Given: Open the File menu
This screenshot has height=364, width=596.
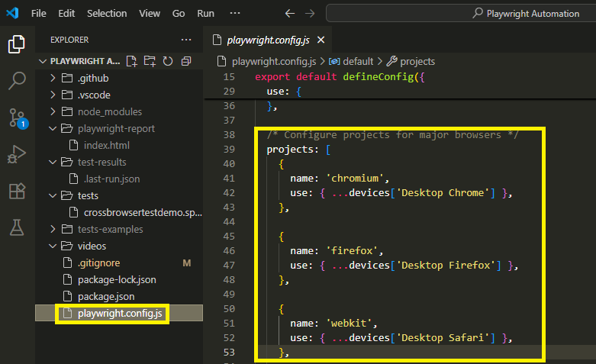Looking at the screenshot, I should [38, 13].
